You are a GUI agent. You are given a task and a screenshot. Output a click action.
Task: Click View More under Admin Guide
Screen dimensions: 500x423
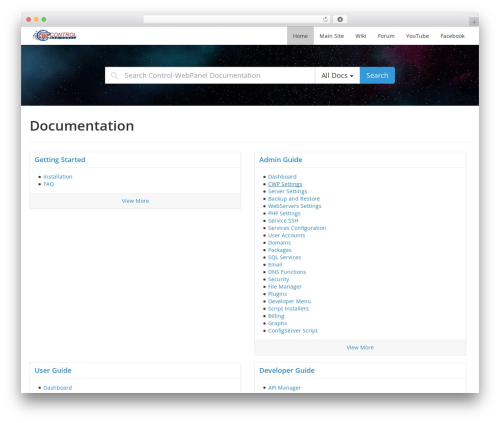click(x=360, y=348)
